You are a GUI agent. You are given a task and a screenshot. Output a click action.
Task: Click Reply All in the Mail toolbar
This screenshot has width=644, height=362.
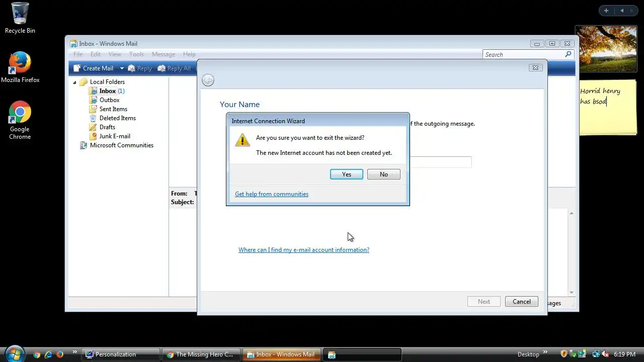pos(174,68)
